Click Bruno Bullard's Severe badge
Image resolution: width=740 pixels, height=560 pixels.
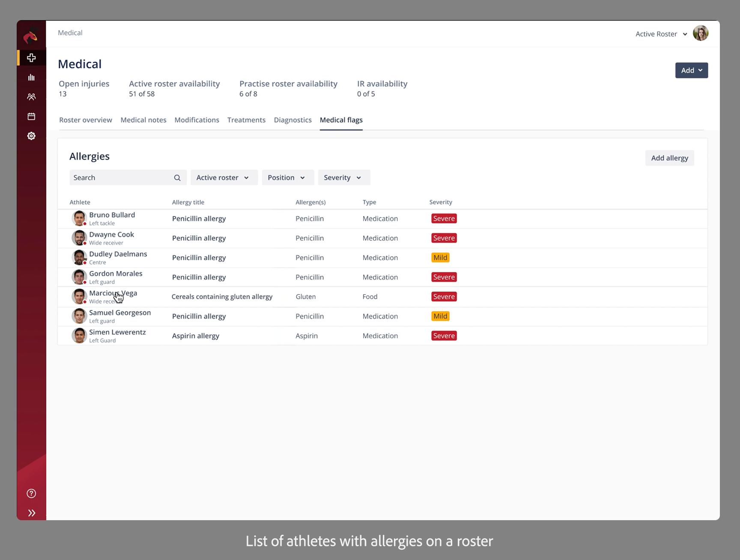coord(444,218)
